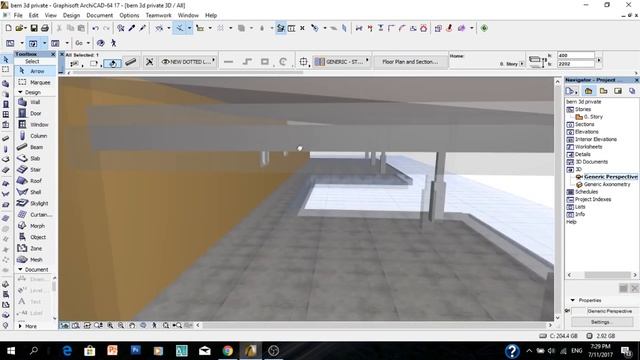Select Generic Axonometry in Navigator tree
The image size is (640, 360).
click(607, 184)
